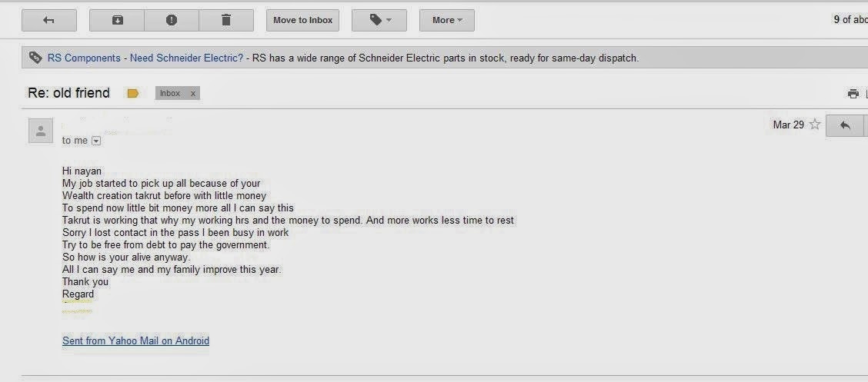Click the Sent from Yahoo Mail link
The image size is (868, 382).
(x=135, y=340)
